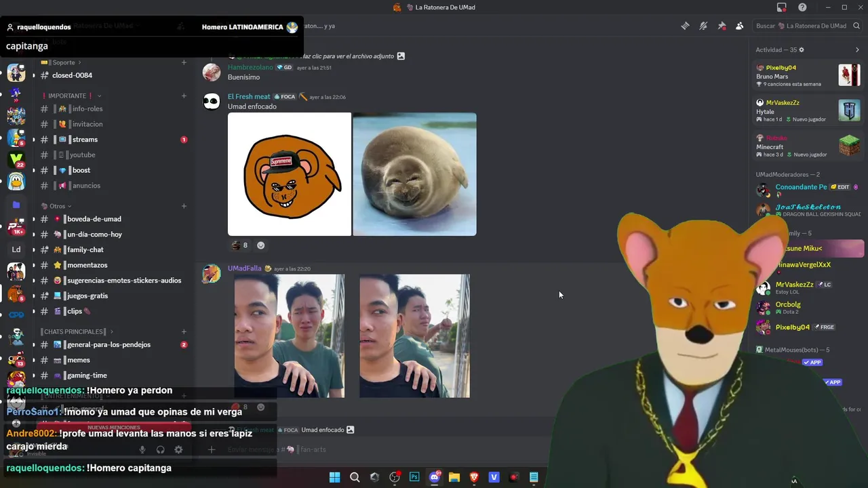Image resolution: width=868 pixels, height=488 pixels.
Task: Add a channel to CHATS PRINCIPALES category
Action: point(184,331)
